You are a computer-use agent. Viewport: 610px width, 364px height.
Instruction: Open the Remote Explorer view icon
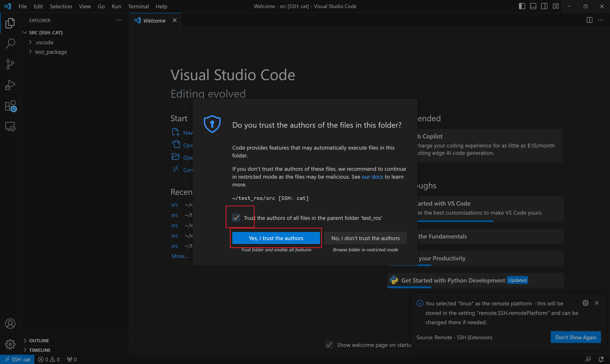click(x=10, y=126)
